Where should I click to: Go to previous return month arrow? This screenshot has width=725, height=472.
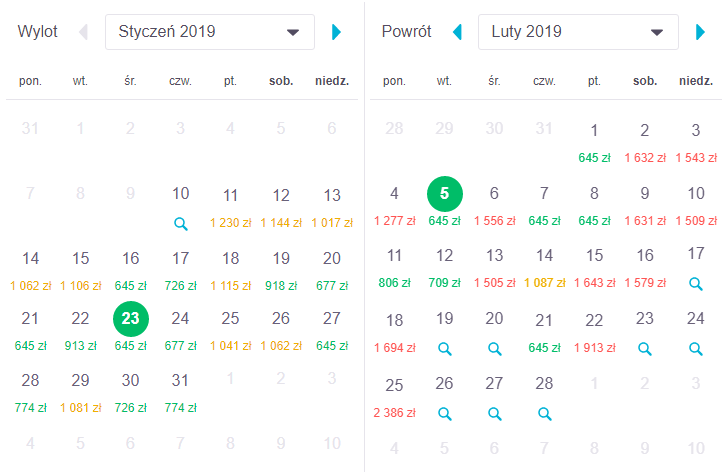[457, 32]
